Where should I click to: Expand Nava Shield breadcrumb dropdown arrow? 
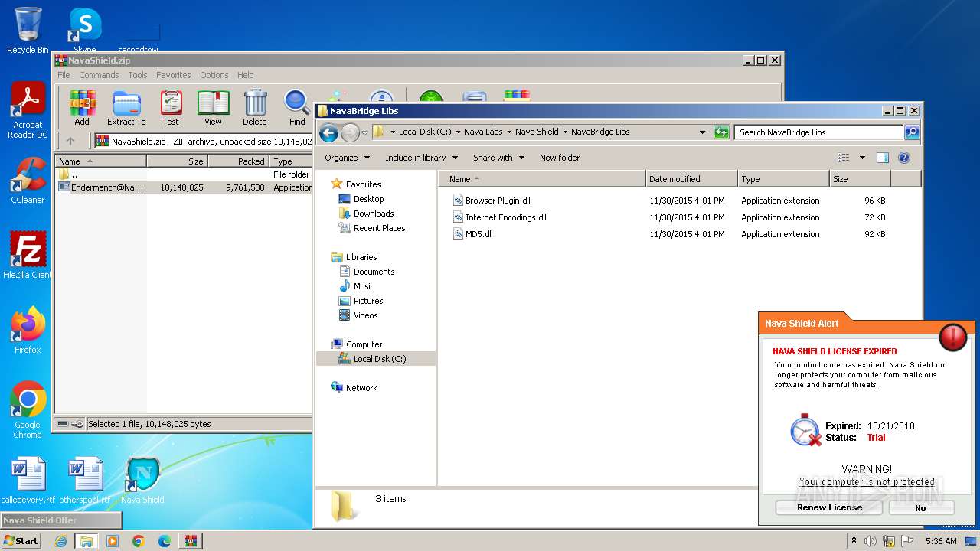coord(565,132)
